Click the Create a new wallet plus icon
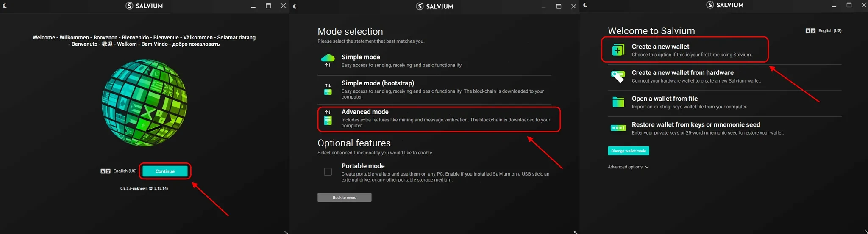868x234 pixels. 618,50
